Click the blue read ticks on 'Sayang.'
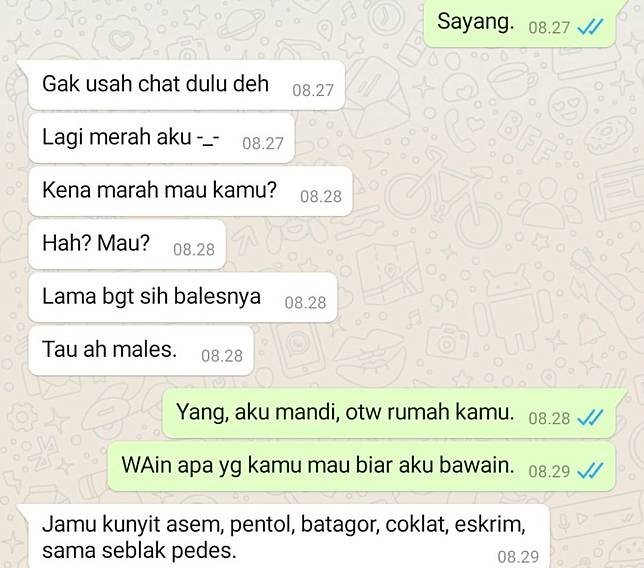Image resolution: width=644 pixels, height=568 pixels. (590, 27)
